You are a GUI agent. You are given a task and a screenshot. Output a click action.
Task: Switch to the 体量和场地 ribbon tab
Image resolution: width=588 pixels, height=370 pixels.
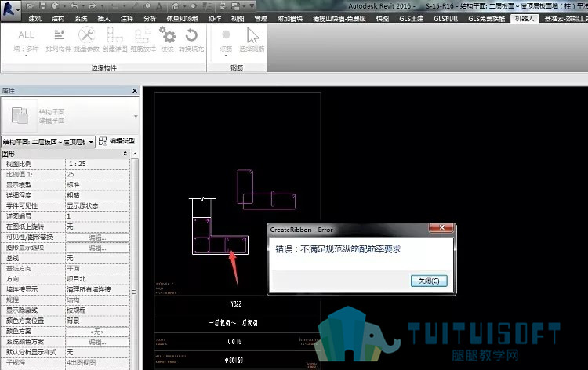point(182,18)
